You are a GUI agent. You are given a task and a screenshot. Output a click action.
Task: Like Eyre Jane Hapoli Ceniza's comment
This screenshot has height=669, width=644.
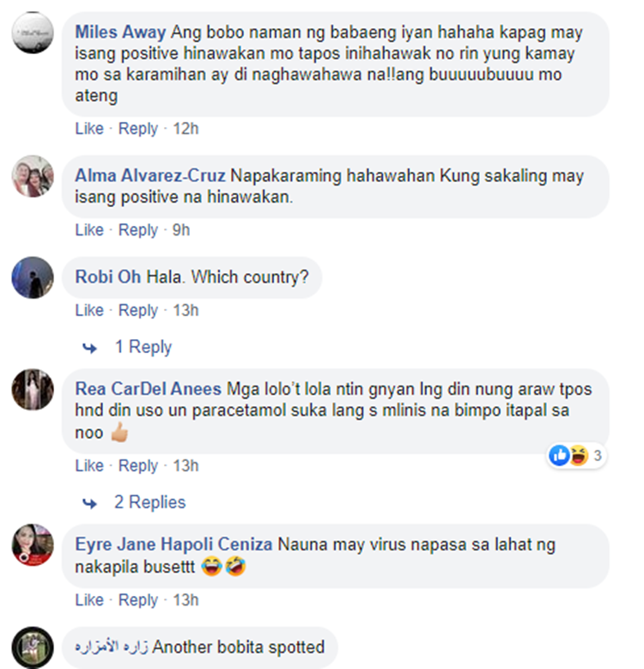coord(89,600)
